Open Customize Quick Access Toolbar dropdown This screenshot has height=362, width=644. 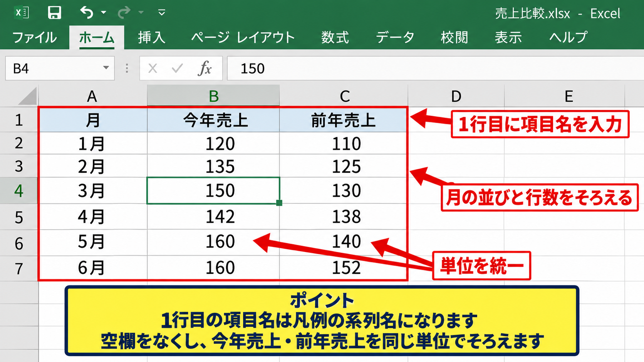point(162,13)
